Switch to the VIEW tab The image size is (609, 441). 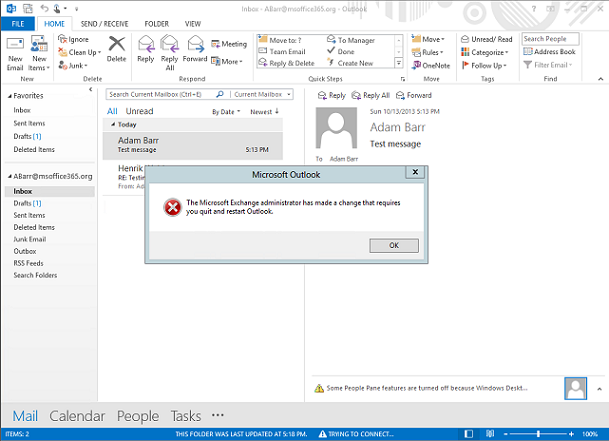(193, 24)
